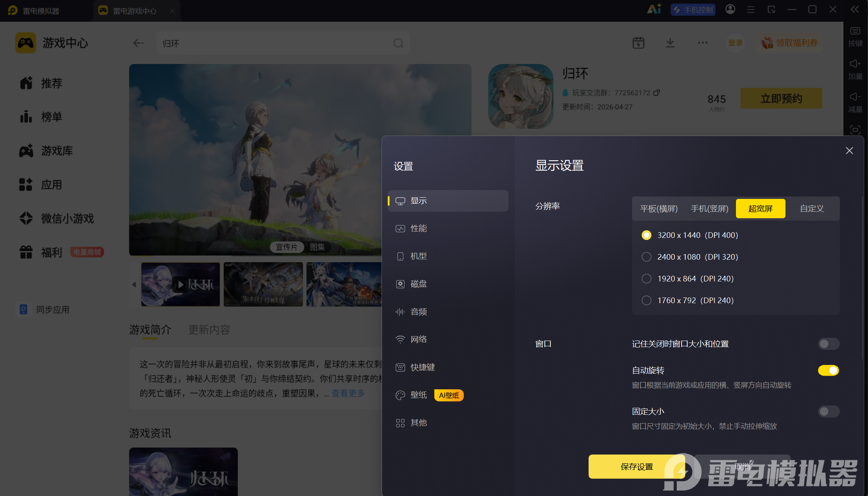Click the copy icon next to group number
The image size is (868, 496).
point(657,93)
